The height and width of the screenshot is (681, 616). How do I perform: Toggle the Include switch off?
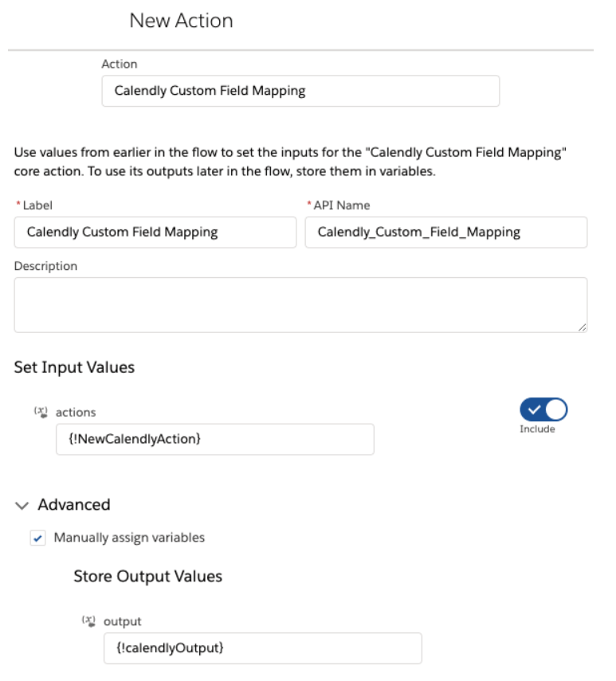click(543, 409)
